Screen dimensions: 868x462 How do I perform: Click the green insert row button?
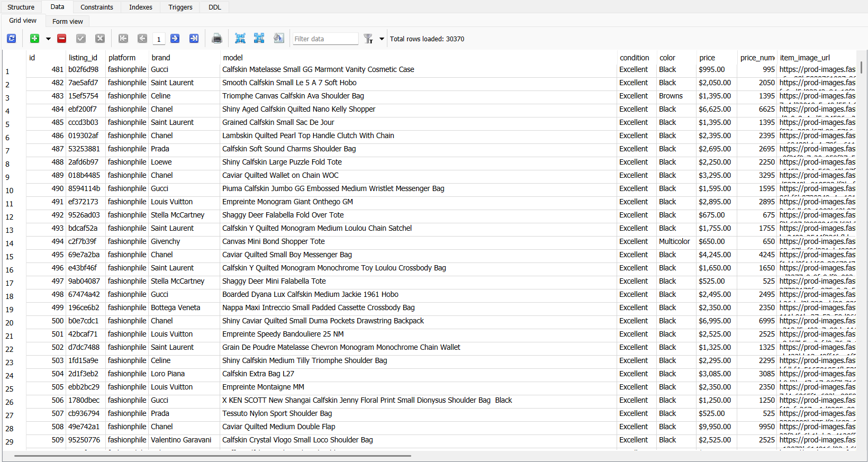[34, 39]
